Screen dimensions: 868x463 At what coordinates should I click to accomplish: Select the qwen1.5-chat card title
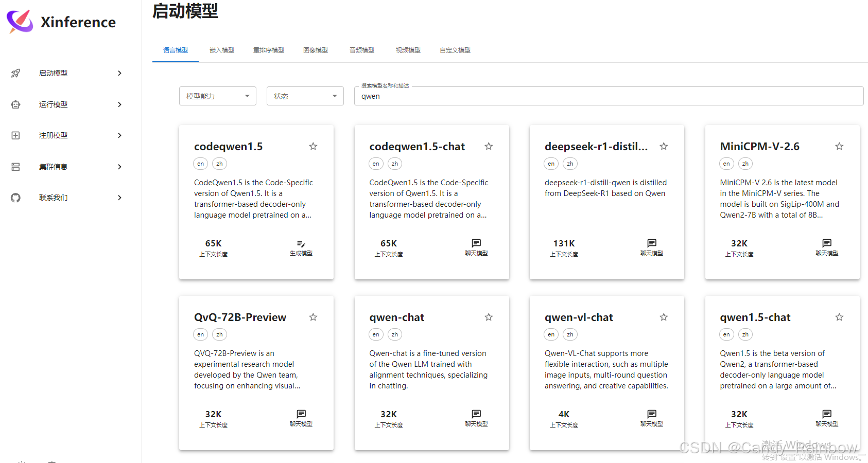(x=755, y=317)
